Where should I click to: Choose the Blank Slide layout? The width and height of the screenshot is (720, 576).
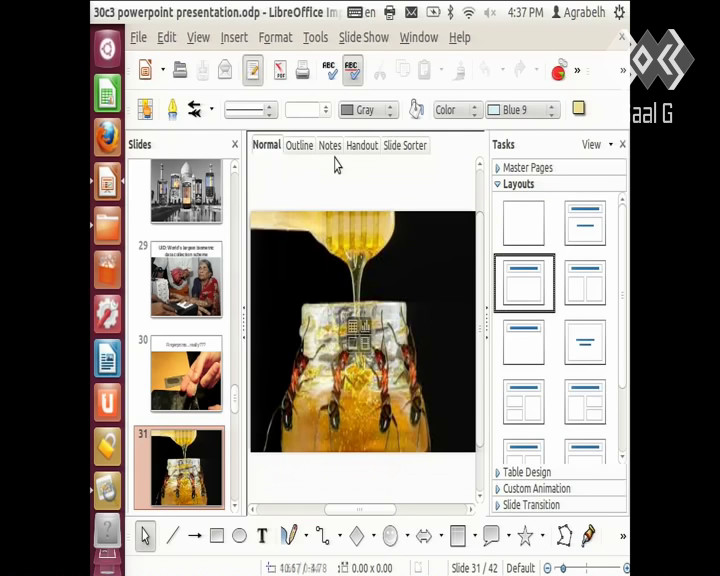[523, 223]
